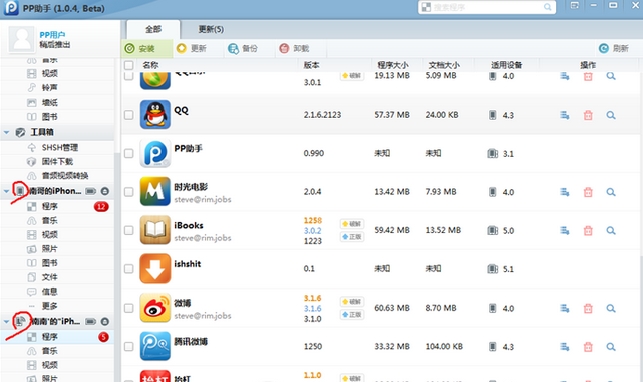Click the 时光电影 app icon
The width and height of the screenshot is (643, 382).
point(155,191)
